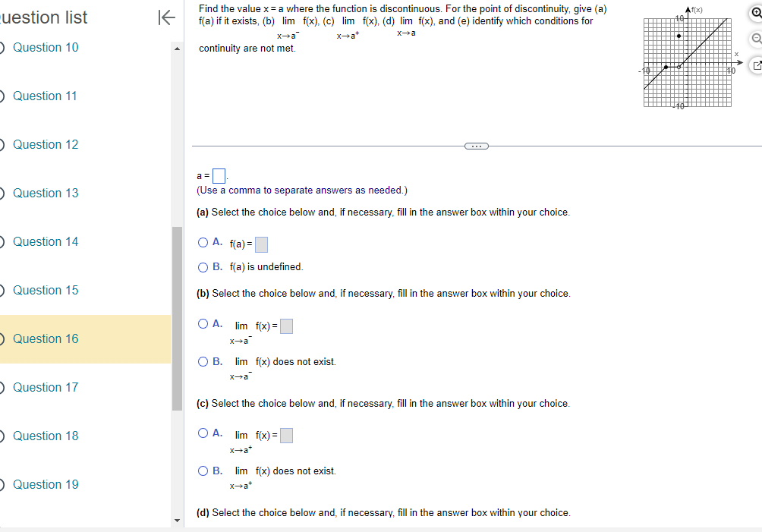Select choice A for f(a) equals
This screenshot has height=532, width=762.
click(203, 241)
